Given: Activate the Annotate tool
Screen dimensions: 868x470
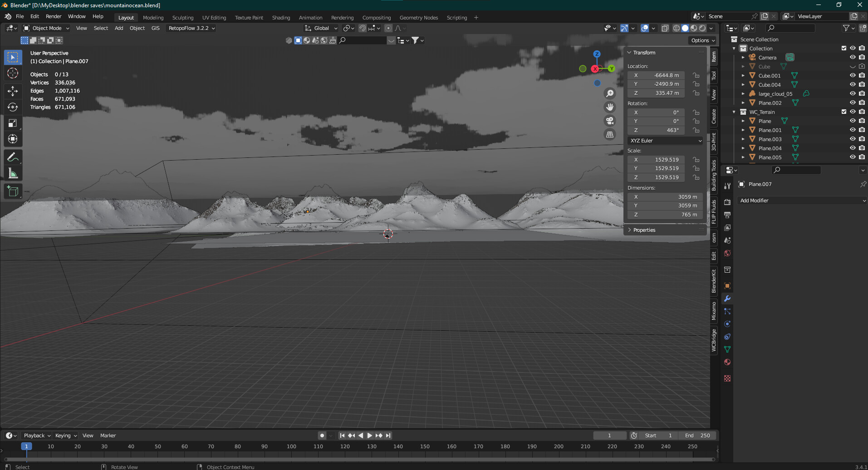Looking at the screenshot, I should [x=13, y=157].
